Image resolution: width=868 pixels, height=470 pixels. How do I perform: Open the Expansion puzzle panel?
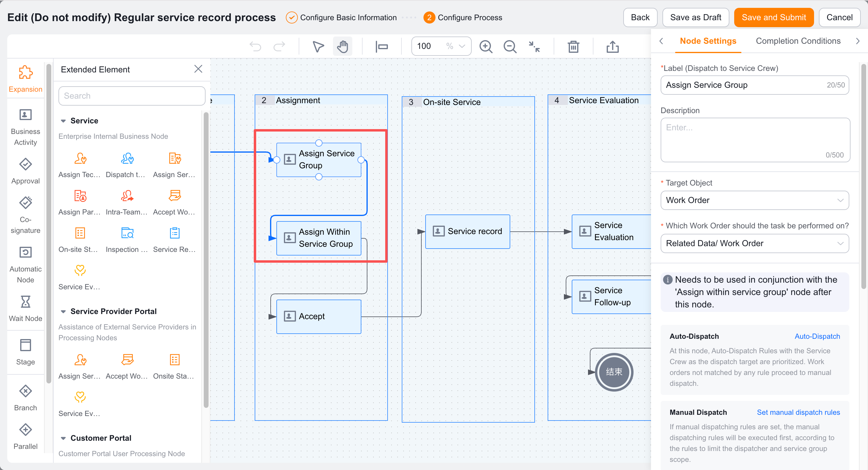click(x=26, y=78)
